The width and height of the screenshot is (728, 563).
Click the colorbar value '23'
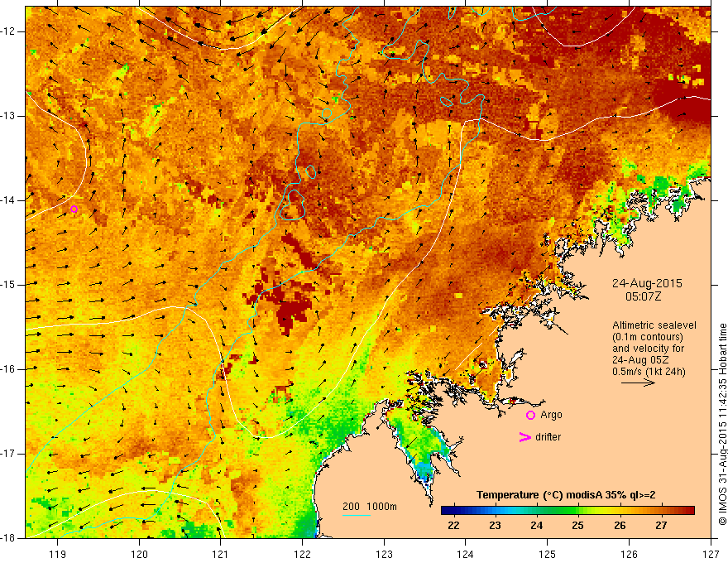(x=495, y=526)
